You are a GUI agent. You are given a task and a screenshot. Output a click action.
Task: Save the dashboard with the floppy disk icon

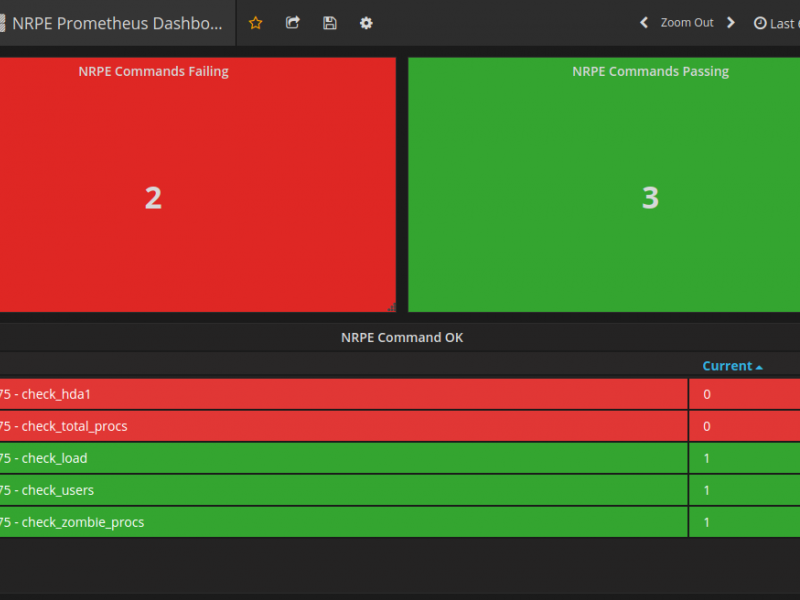(x=329, y=23)
